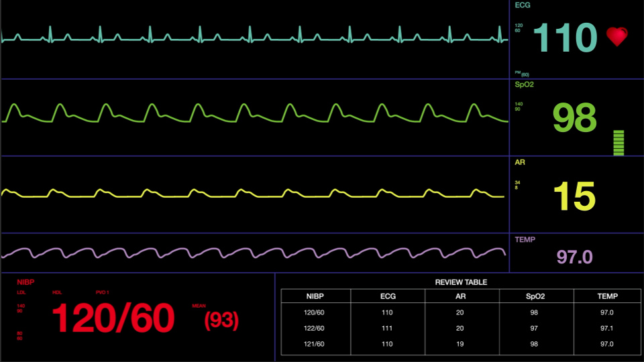
Task: Tap the NIBP reading 120/60
Action: click(x=113, y=318)
